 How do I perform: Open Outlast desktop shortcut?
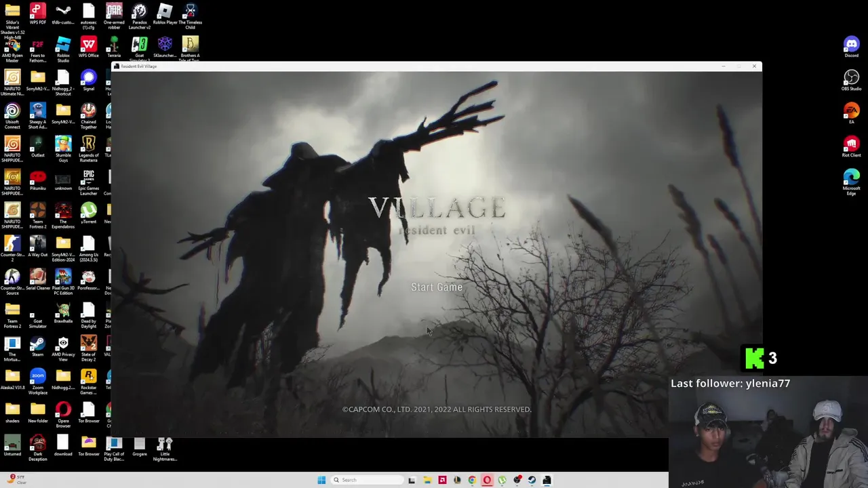tap(38, 147)
